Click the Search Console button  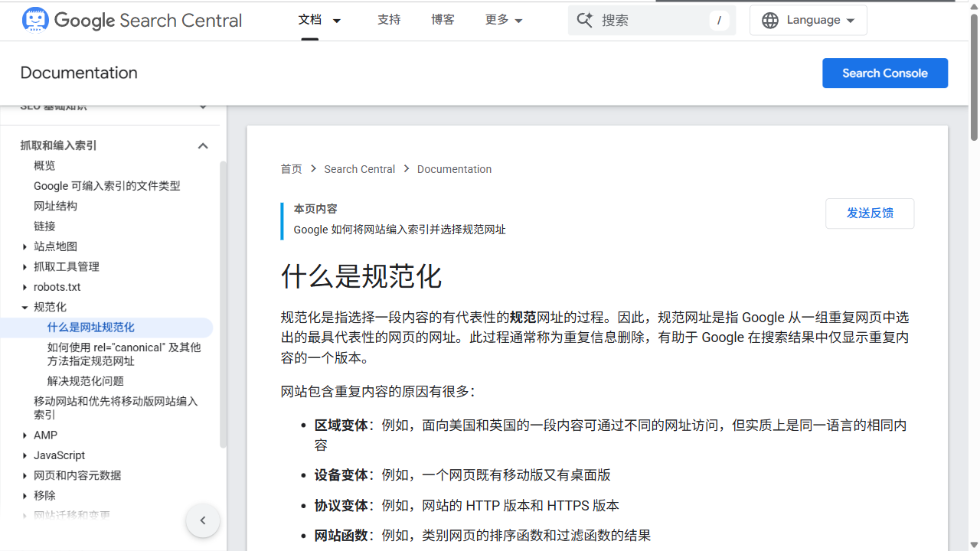885,73
